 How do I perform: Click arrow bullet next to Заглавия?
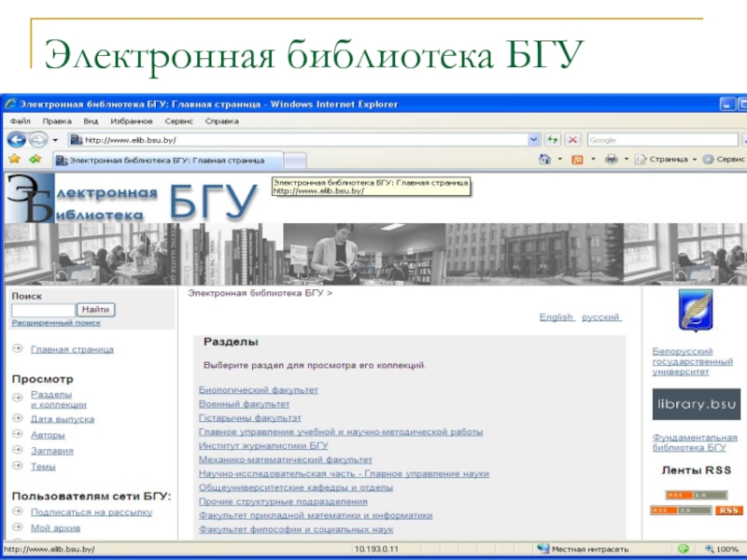click(18, 450)
